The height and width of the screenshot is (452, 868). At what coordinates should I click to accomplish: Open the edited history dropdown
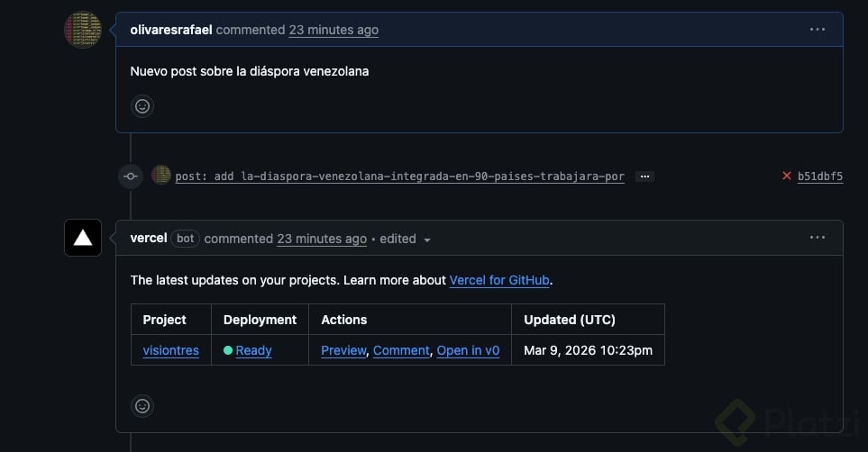point(427,240)
